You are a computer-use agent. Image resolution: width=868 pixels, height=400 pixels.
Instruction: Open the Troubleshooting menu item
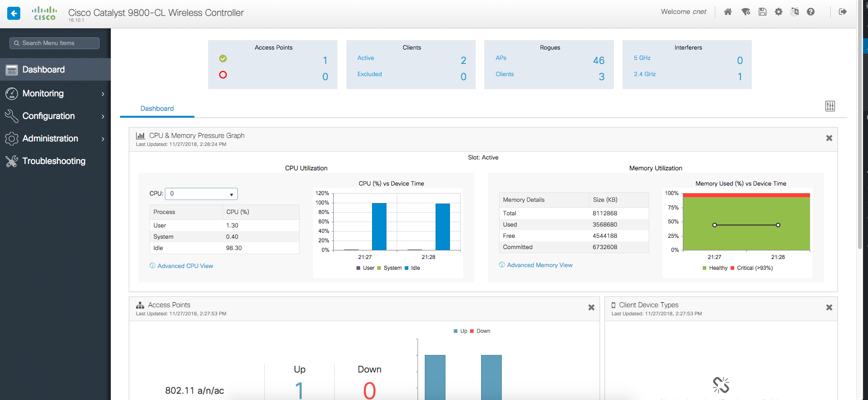coord(55,161)
